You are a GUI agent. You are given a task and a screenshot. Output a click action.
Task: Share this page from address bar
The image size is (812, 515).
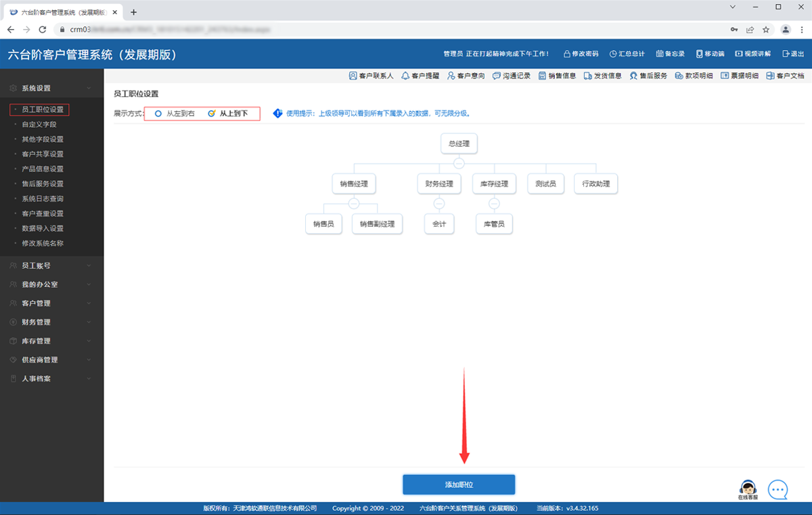pyautogui.click(x=750, y=30)
